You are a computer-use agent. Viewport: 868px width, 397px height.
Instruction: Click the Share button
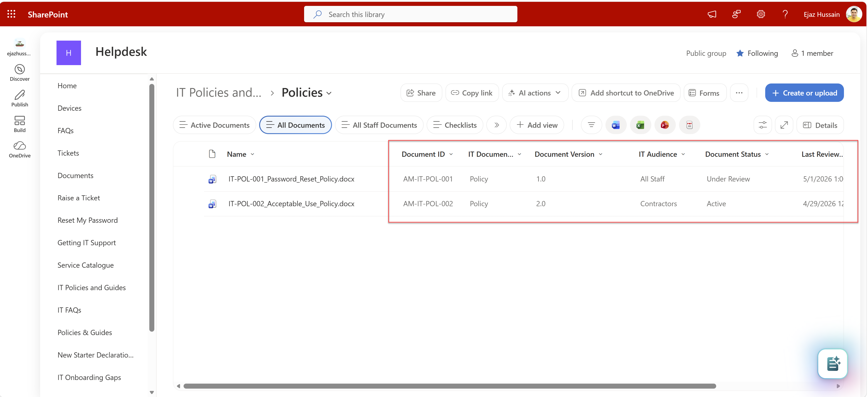tap(421, 93)
